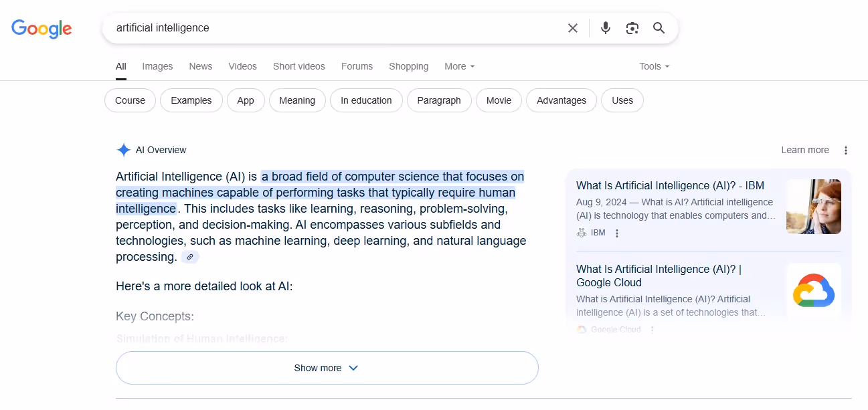Clear the search box with X icon

click(x=573, y=28)
